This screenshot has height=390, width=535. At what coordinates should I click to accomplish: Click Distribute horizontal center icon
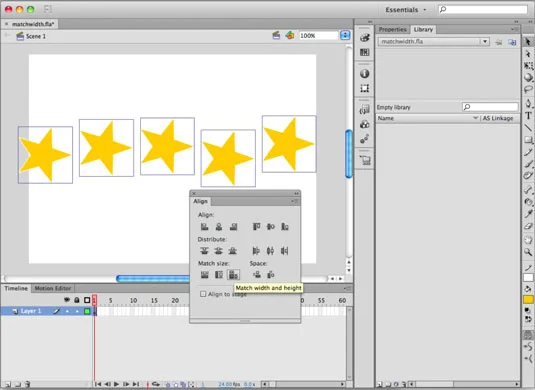(270, 251)
